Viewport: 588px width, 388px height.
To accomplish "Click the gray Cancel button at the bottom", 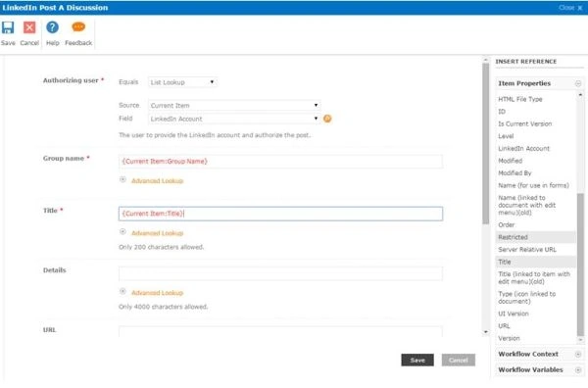I will coord(459,360).
